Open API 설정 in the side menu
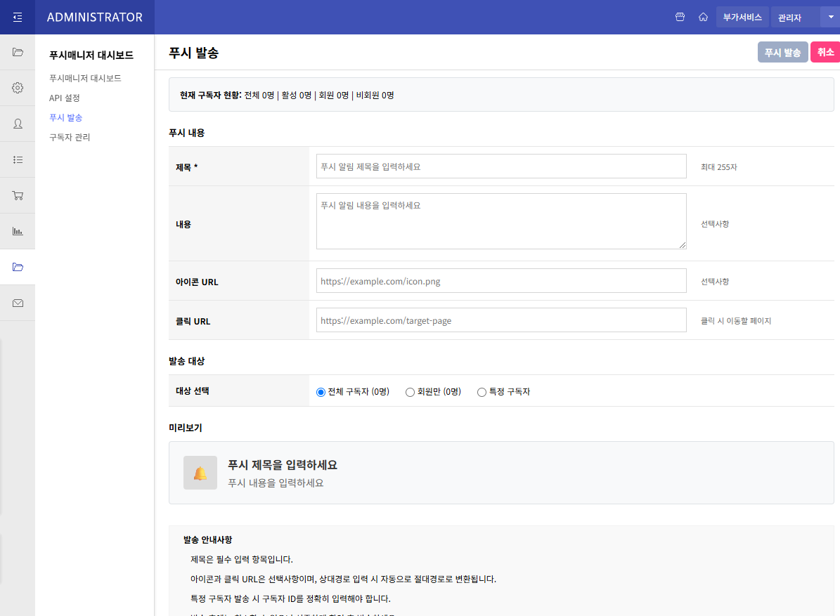Screen dimensions: 840x616 click(65, 98)
